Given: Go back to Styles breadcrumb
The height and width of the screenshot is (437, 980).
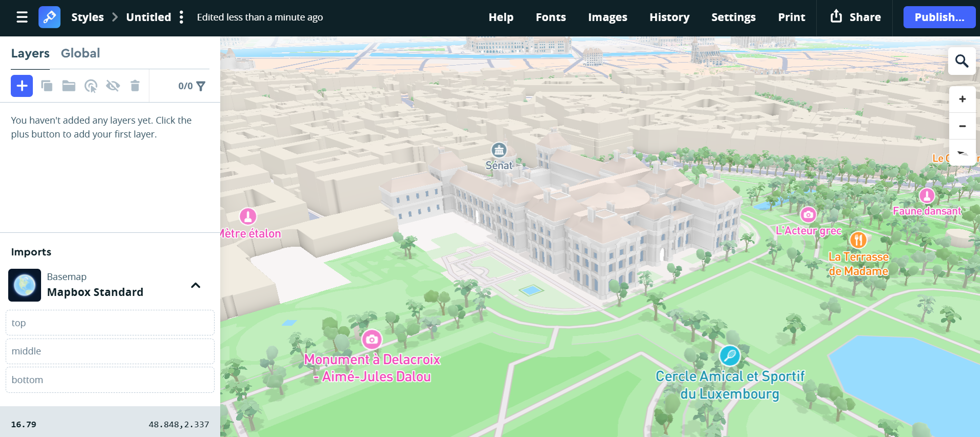Looking at the screenshot, I should click(87, 17).
